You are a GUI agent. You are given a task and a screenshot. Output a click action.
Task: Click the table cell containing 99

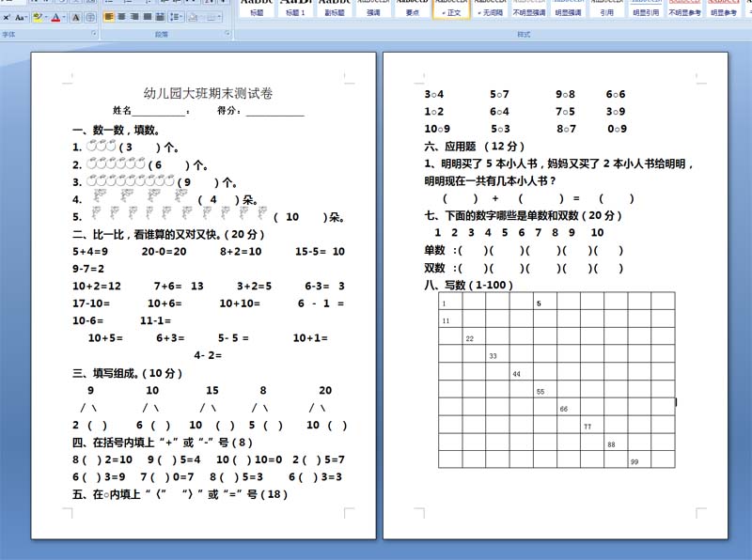[639, 459]
